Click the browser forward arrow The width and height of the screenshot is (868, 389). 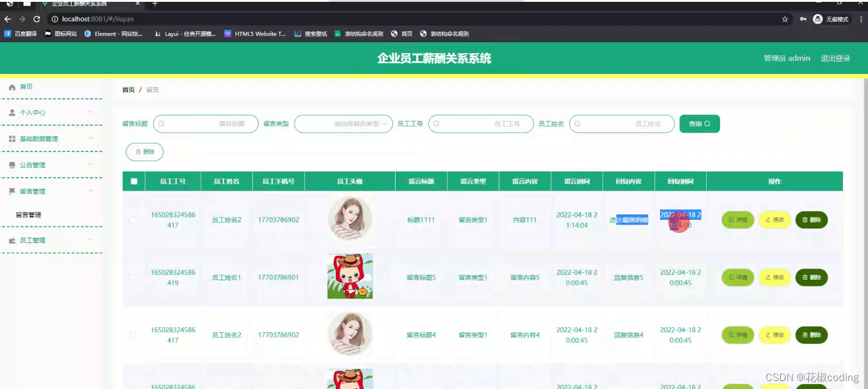coord(22,19)
